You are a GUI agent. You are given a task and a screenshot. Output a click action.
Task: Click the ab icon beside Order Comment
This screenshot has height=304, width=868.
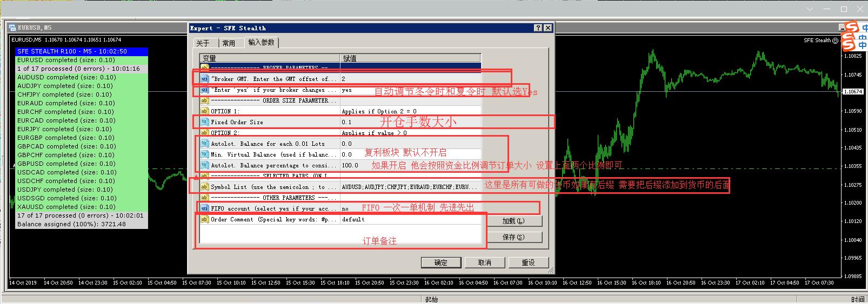coord(204,219)
